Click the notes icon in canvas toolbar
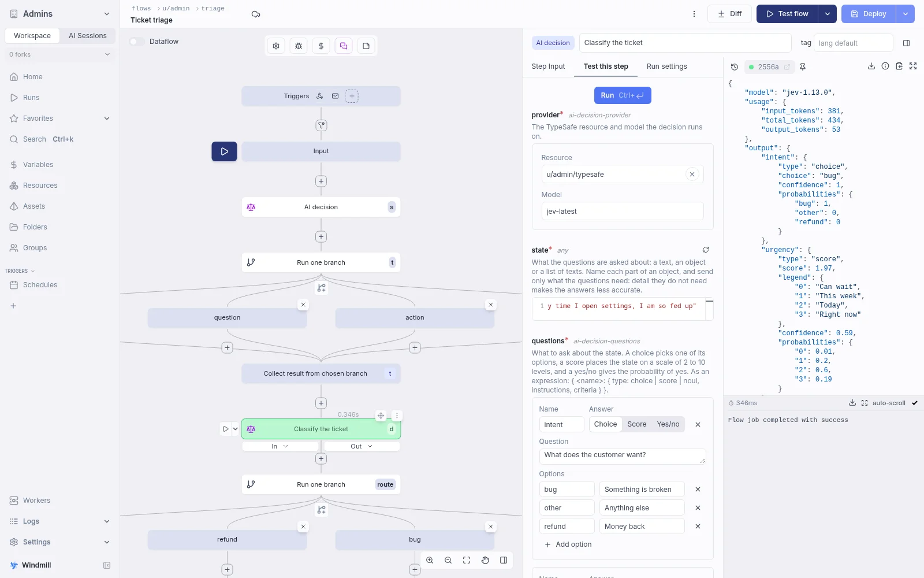Image resolution: width=924 pixels, height=578 pixels. [366, 46]
